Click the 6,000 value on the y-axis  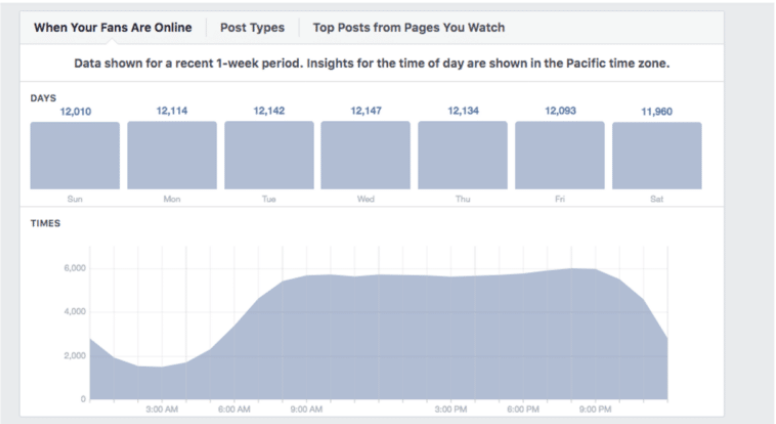pos(75,268)
